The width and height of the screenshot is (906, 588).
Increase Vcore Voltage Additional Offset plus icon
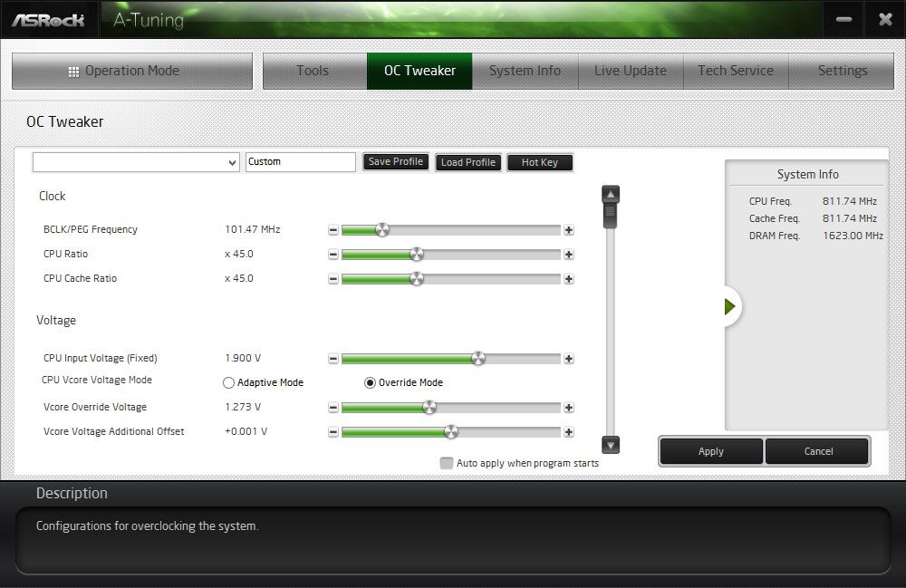tap(569, 432)
